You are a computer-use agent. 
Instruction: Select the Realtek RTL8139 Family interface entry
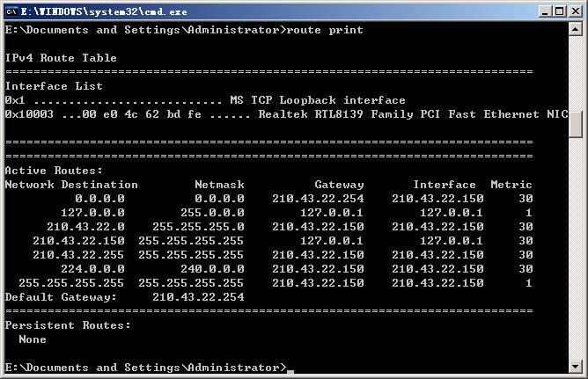tap(413, 114)
